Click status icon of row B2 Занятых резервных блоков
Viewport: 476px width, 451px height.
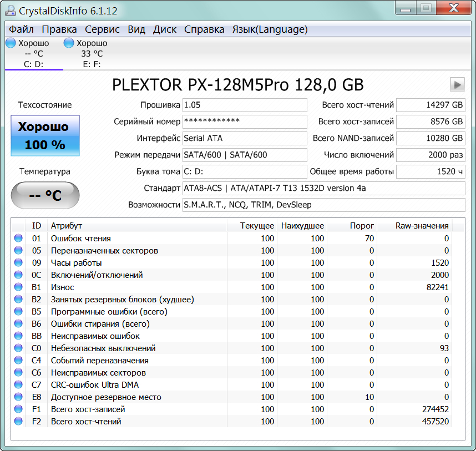coord(18,299)
